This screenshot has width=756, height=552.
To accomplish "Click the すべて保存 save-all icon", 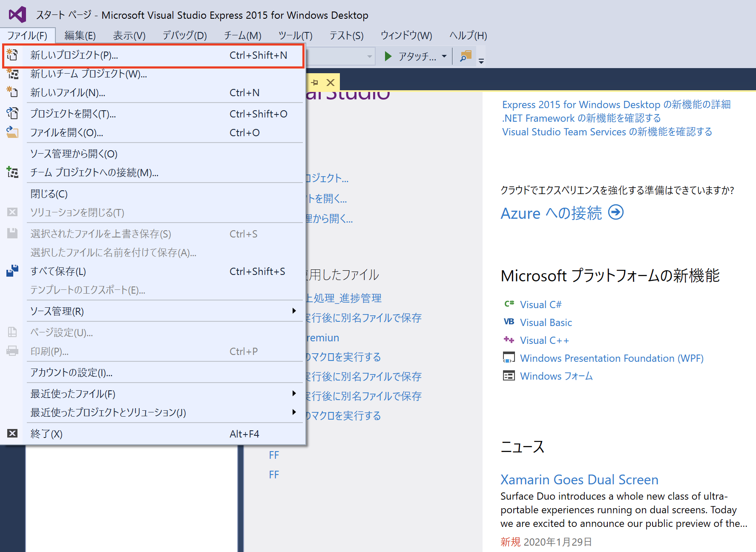I will [x=12, y=271].
